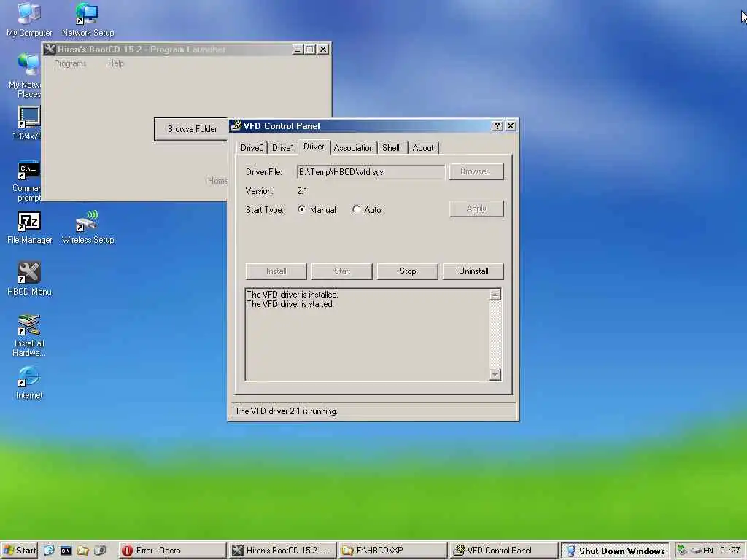Open the HBCD Menu shortcut
This screenshot has width=747, height=560.
point(29,279)
